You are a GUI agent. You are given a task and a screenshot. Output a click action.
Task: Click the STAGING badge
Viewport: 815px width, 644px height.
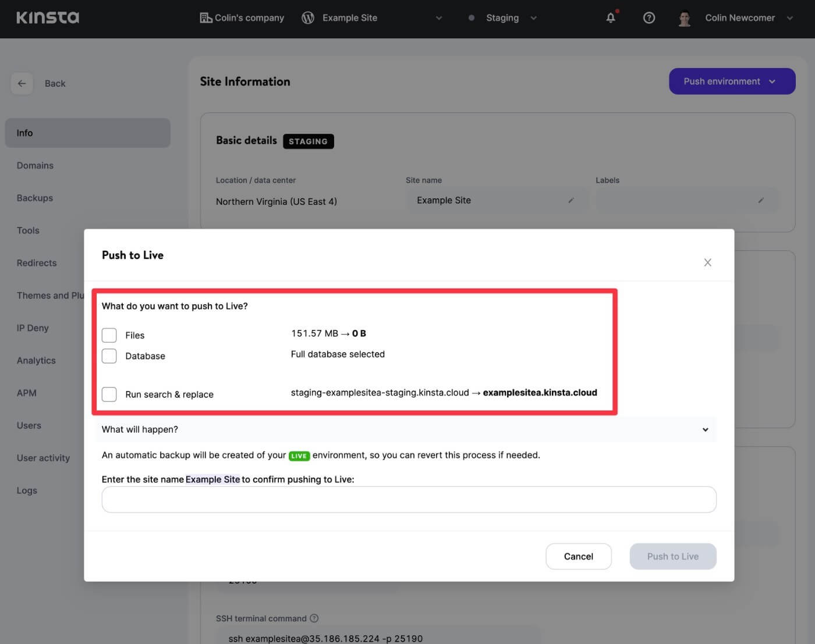click(x=309, y=141)
